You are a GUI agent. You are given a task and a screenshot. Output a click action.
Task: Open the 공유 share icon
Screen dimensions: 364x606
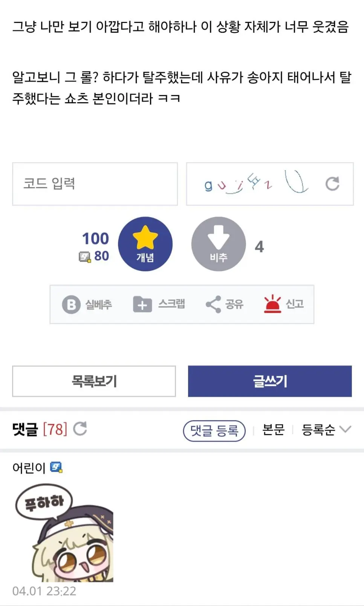(214, 305)
